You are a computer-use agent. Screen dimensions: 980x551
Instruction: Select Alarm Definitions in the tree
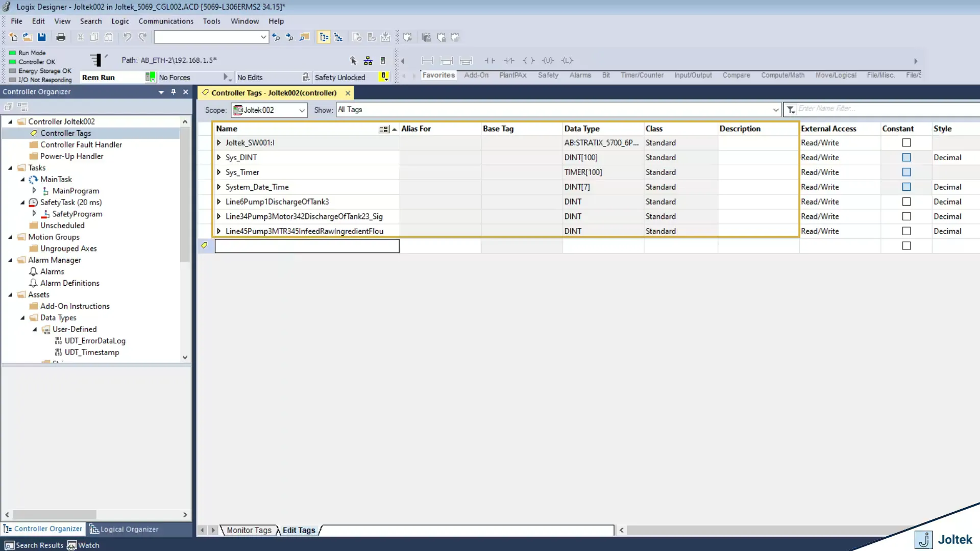70,283
